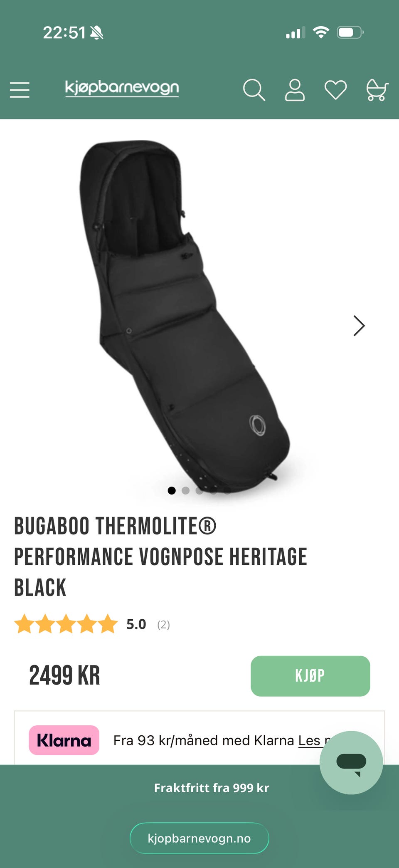The height and width of the screenshot is (868, 399).
Task: Select the third carousel dot
Action: [199, 490]
